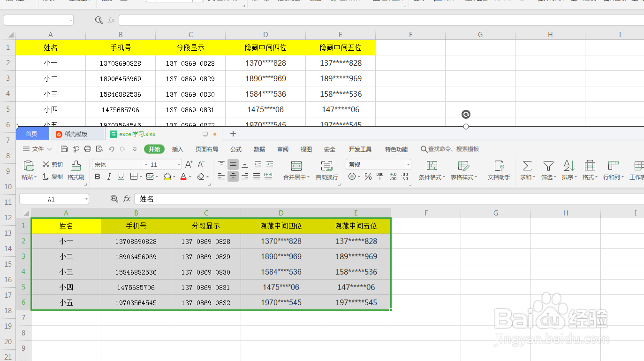This screenshot has width=644, height=361.
Task: Toggle horizontal center alignment
Action: point(233,177)
